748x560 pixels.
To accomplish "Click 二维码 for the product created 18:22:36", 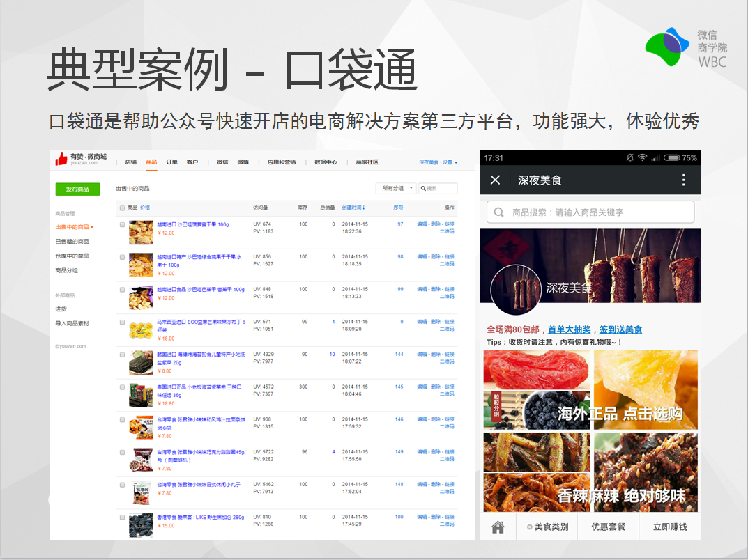I will (447, 231).
